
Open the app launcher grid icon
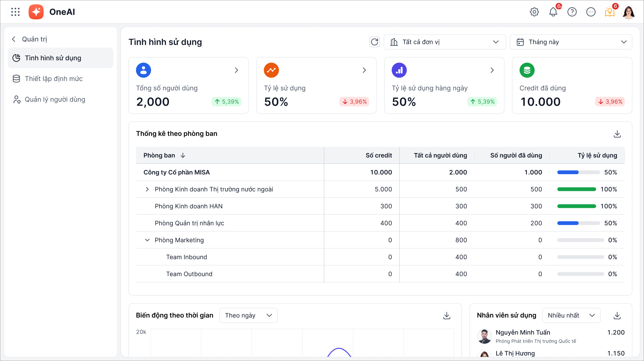(15, 12)
